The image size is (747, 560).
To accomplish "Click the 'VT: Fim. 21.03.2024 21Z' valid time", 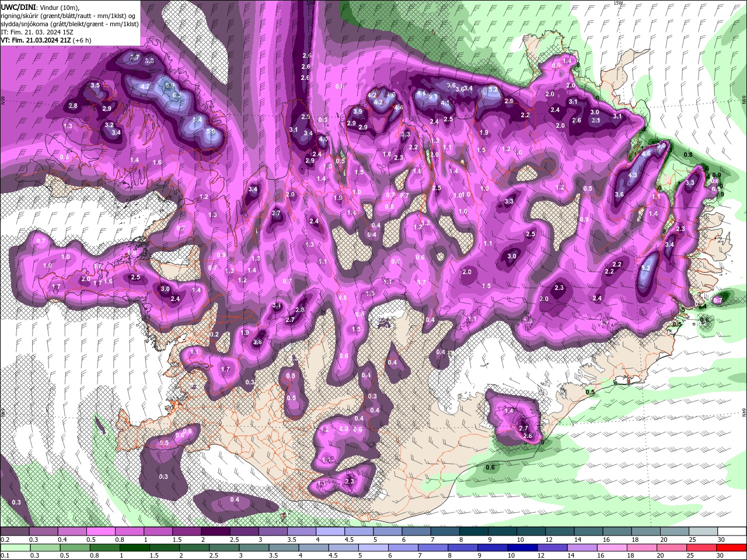I will tap(36, 41).
